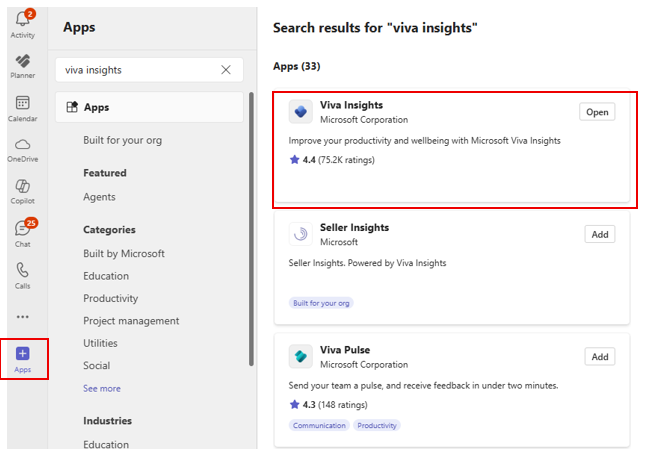
Task: Clear the viva insights search text
Action: pyautogui.click(x=226, y=70)
